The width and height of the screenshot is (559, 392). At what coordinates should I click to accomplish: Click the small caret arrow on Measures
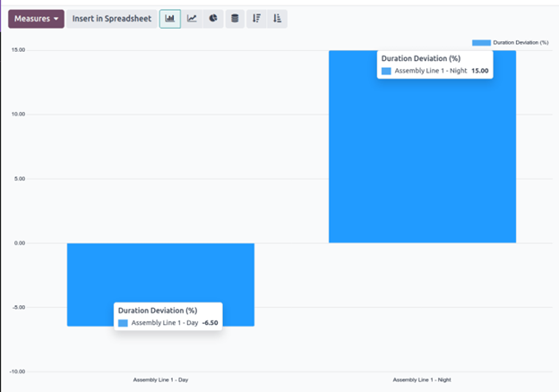(56, 19)
